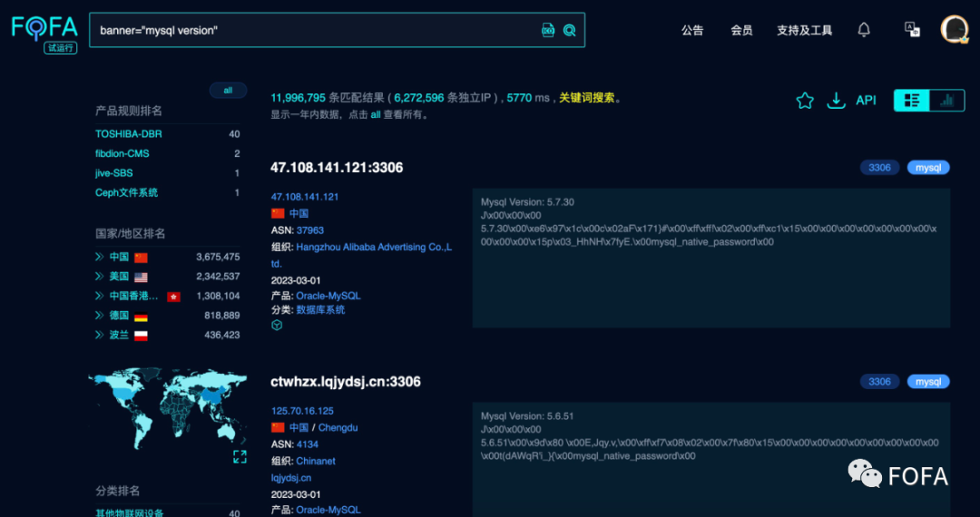
Task: Click ASN 4134 link
Action: [308, 444]
